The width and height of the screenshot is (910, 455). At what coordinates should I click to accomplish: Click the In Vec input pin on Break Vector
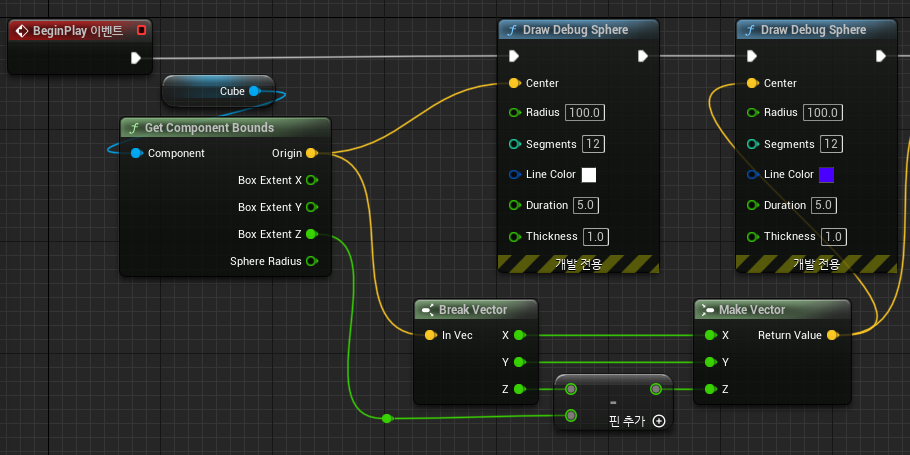point(430,335)
